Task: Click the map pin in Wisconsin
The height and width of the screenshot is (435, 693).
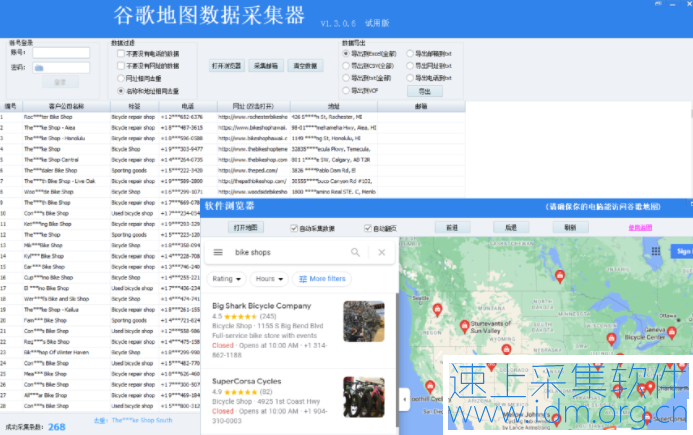Action: point(611,339)
